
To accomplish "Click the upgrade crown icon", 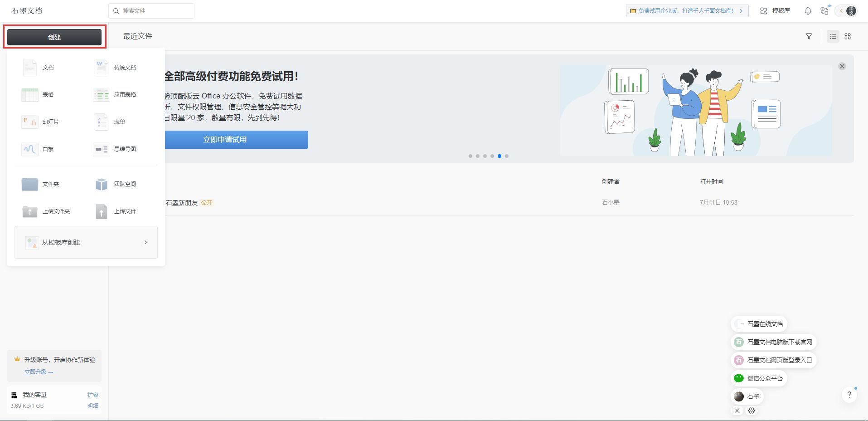I will [17, 359].
